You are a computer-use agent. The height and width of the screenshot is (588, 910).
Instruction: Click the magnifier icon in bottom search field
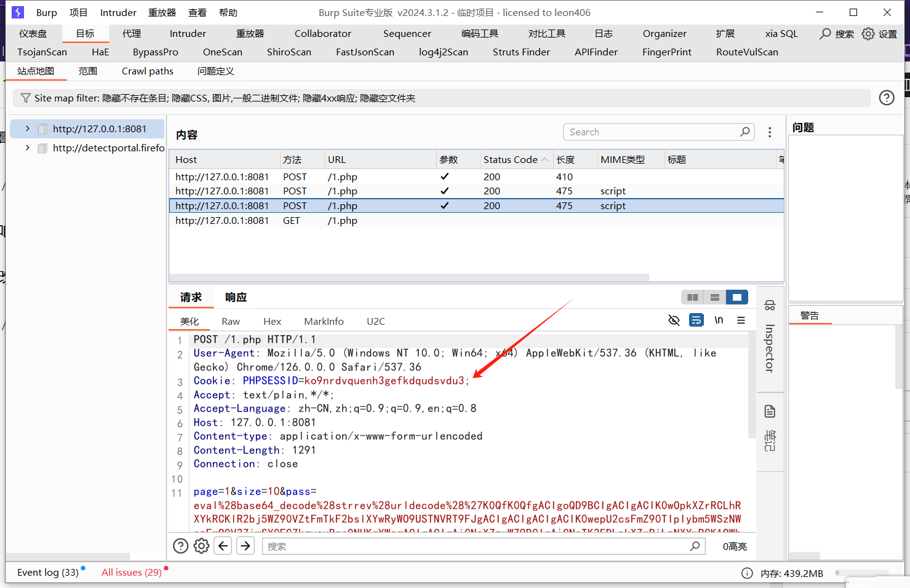(x=695, y=546)
